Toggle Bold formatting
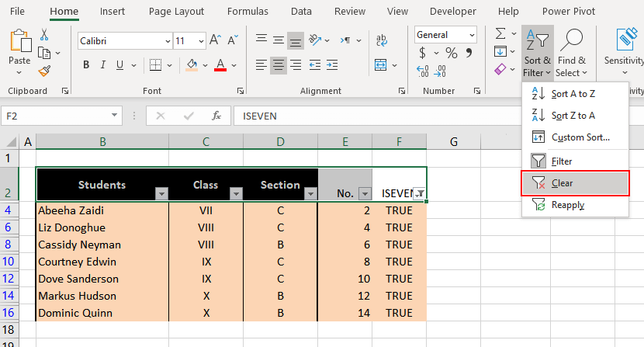644x347 pixels. tap(86, 65)
